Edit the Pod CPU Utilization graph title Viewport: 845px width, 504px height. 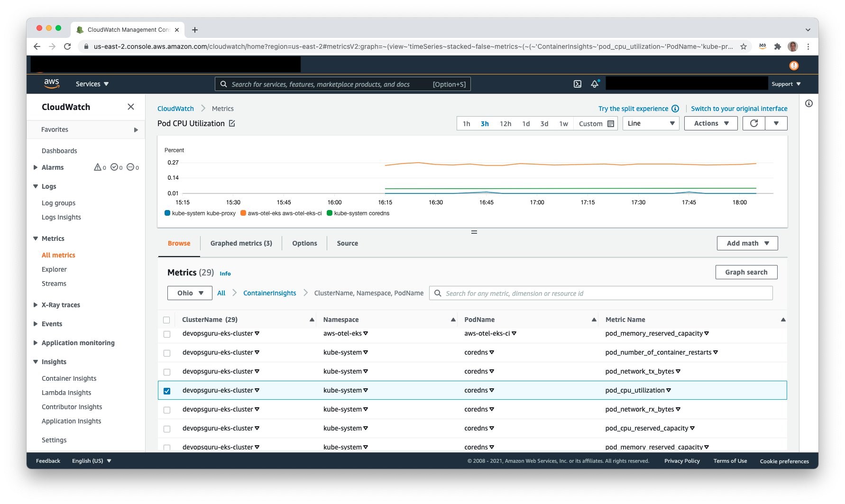[232, 123]
